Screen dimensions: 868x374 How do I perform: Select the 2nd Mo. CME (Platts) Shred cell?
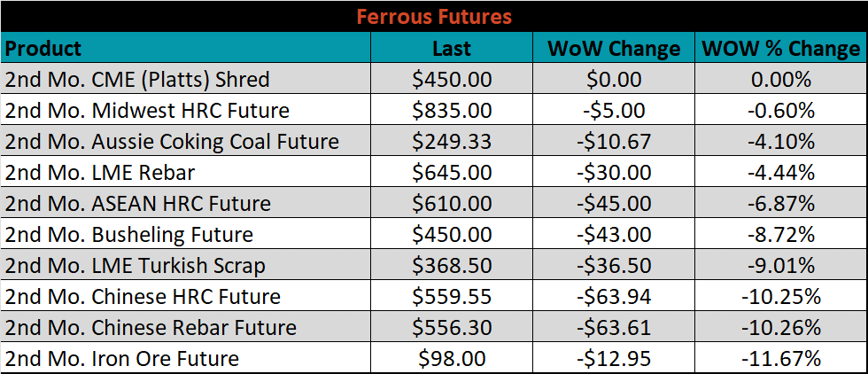click(x=186, y=78)
